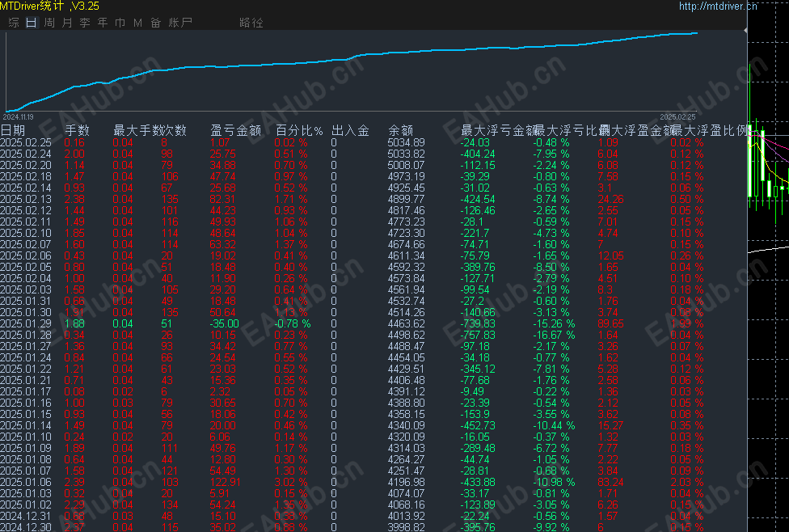The height and width of the screenshot is (532, 789).
Task: Select the 日 daily statistics tab
Action: point(32,23)
